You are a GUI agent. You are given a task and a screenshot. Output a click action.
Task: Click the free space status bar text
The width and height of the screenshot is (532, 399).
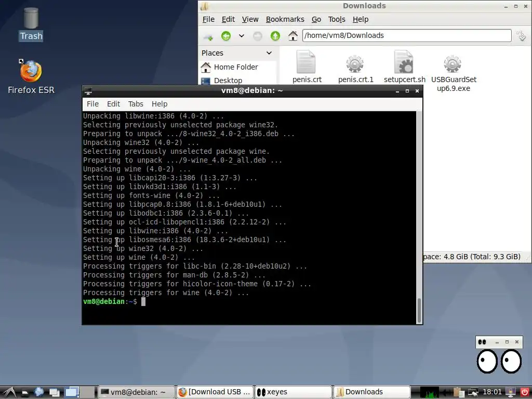point(472,257)
